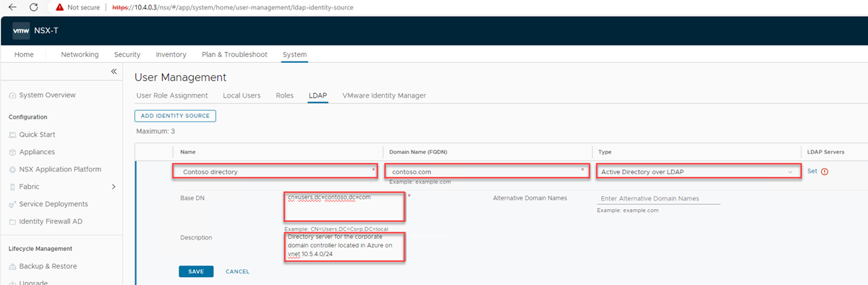Open the Networking tab
This screenshot has height=285, width=868.
[x=80, y=54]
